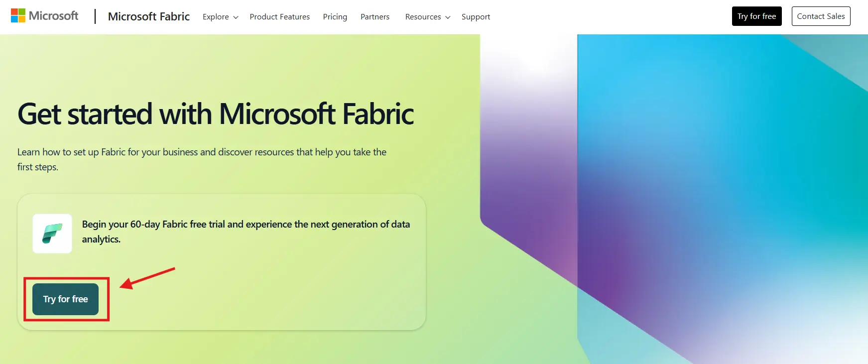Expand the Explore dropdown menu
Screen dimensions: 868x364
pyautogui.click(x=216, y=17)
